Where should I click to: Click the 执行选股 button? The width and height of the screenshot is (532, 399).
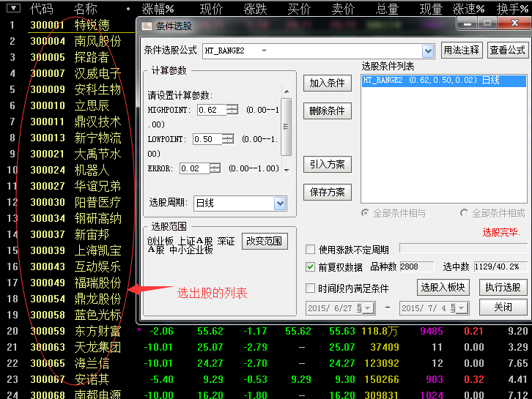pyautogui.click(x=503, y=288)
